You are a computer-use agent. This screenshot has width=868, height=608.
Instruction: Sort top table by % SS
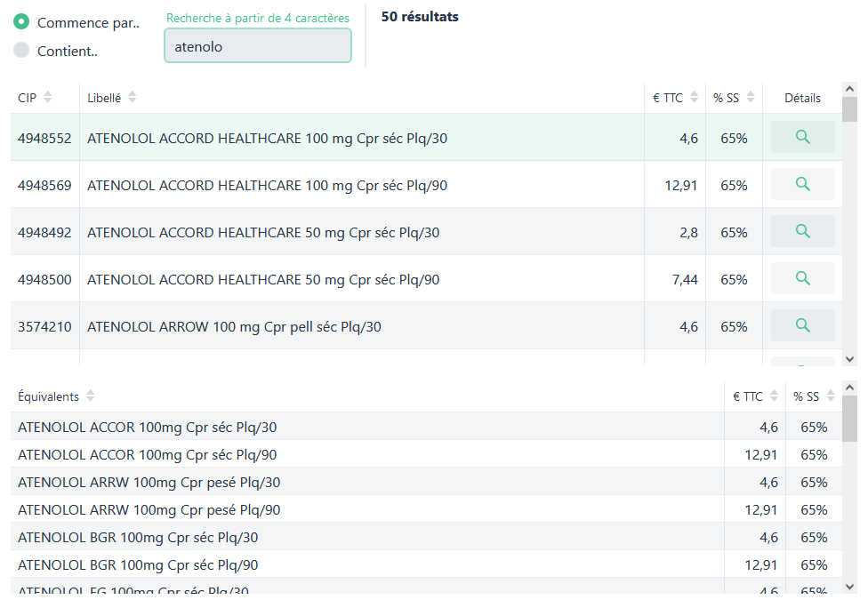click(x=751, y=98)
